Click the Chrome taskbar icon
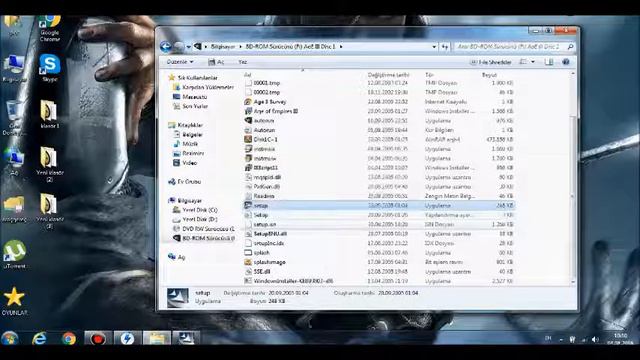 point(69,338)
